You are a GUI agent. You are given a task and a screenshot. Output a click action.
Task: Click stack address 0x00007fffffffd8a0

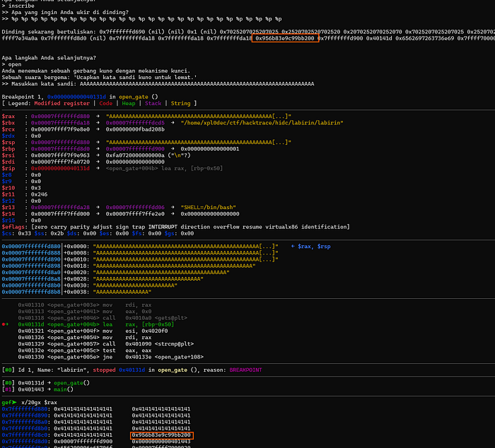click(31, 272)
